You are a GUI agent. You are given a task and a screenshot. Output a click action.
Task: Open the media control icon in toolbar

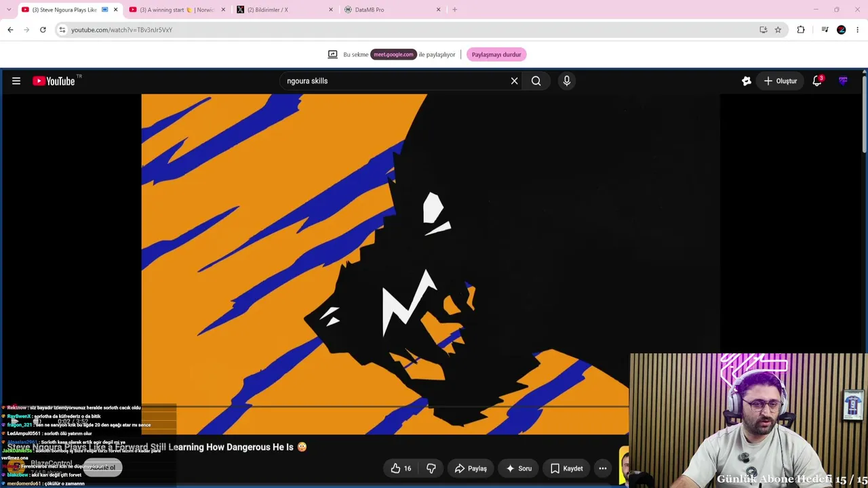pyautogui.click(x=825, y=30)
